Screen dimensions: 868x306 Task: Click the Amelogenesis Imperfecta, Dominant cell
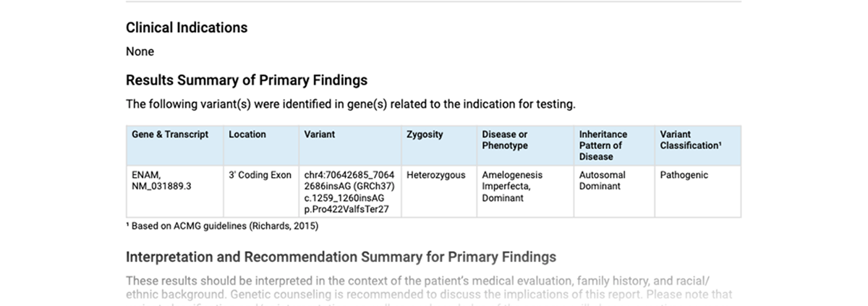(512, 186)
